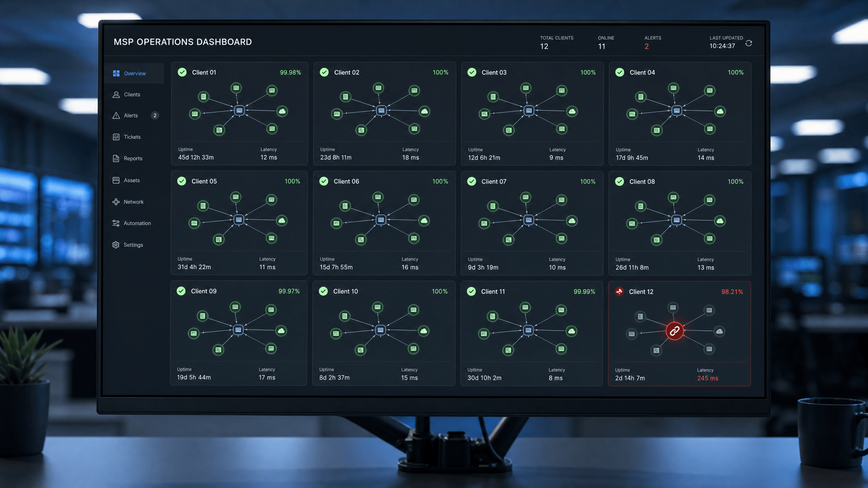Image resolution: width=868 pixels, height=488 pixels.
Task: Click the green status check on Client 03
Action: pos(472,72)
